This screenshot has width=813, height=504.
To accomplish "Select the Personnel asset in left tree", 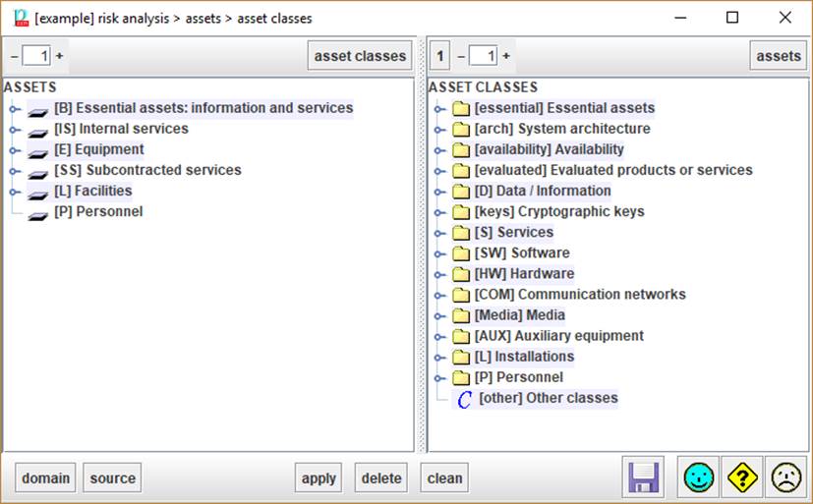I will (x=97, y=212).
